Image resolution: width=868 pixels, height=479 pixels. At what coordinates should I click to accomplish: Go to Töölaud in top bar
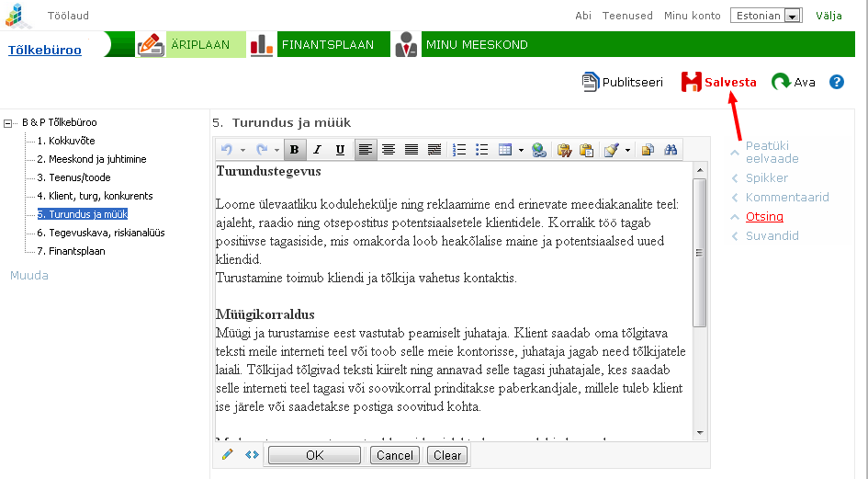tap(68, 16)
